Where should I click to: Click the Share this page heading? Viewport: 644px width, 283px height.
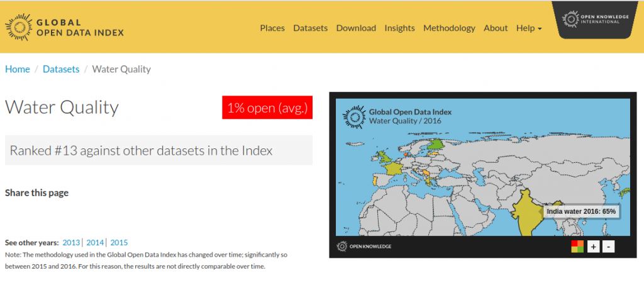[36, 192]
